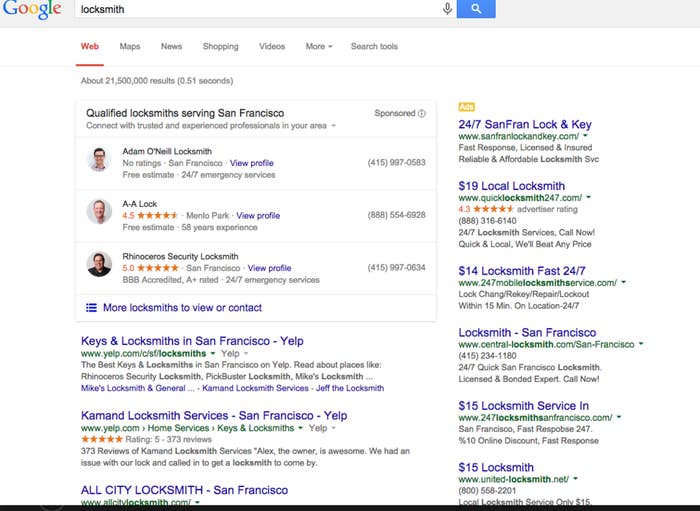Screen dimensions: 700x511
Task: Open dropdown arrow next to quicklocksmith247.com
Action: (x=588, y=197)
